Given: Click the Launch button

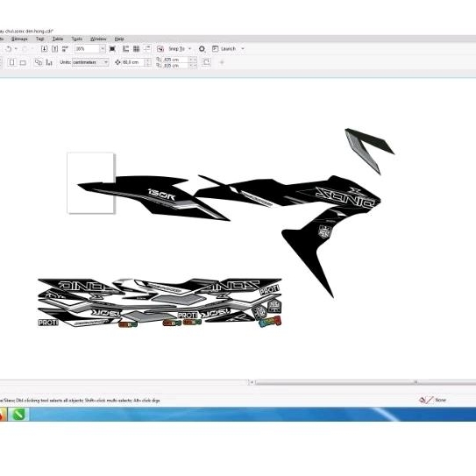Looking at the screenshot, I should point(228,48).
